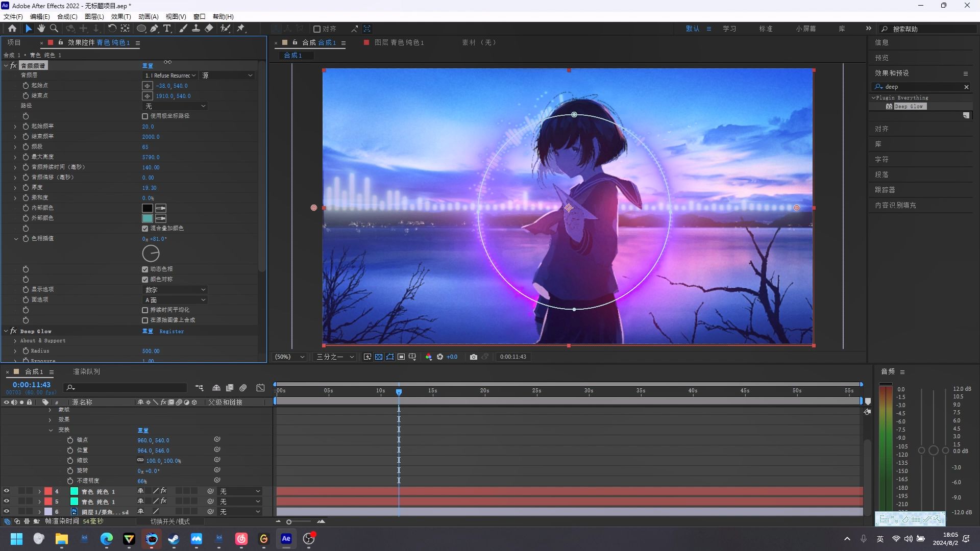Click Deep Glow Register link

pos(171,332)
